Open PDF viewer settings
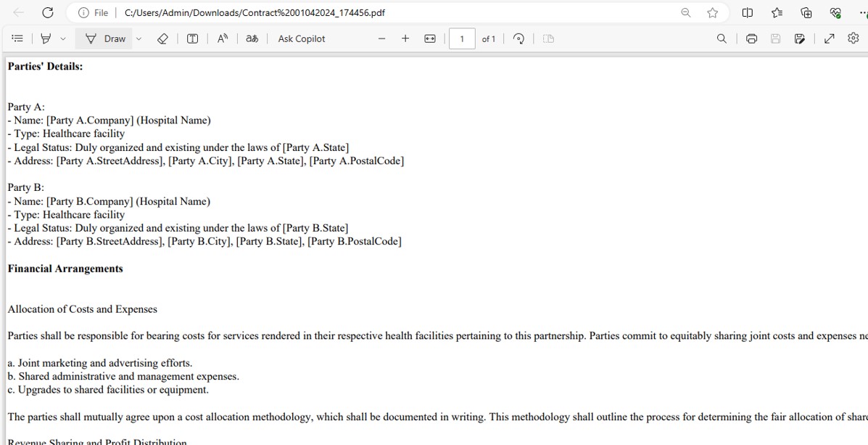 pos(853,38)
